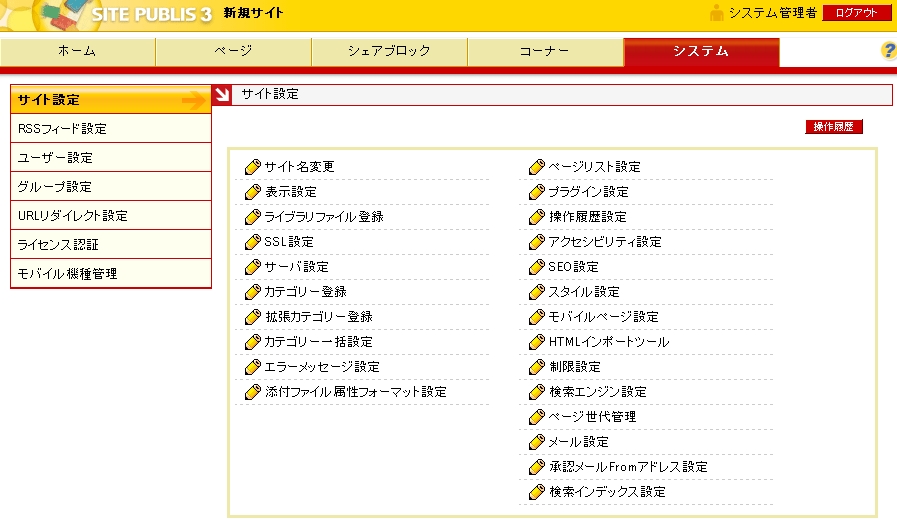Open the メール設定 link
Viewport: 897px width, 523px height.
[x=578, y=442]
